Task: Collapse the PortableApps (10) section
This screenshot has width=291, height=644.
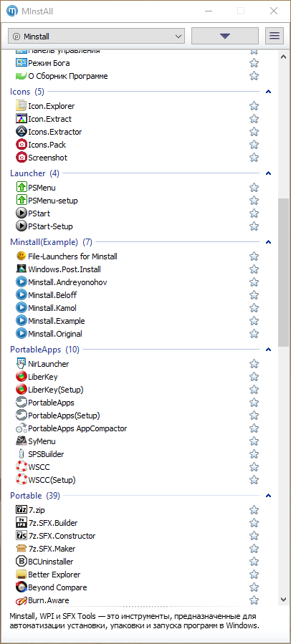Action: pyautogui.click(x=269, y=350)
